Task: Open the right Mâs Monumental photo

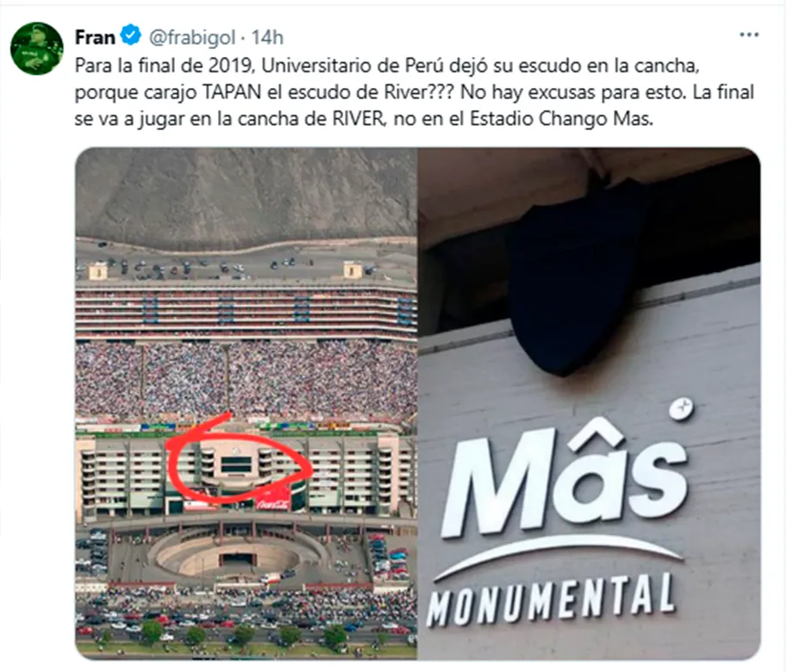Action: (590, 403)
